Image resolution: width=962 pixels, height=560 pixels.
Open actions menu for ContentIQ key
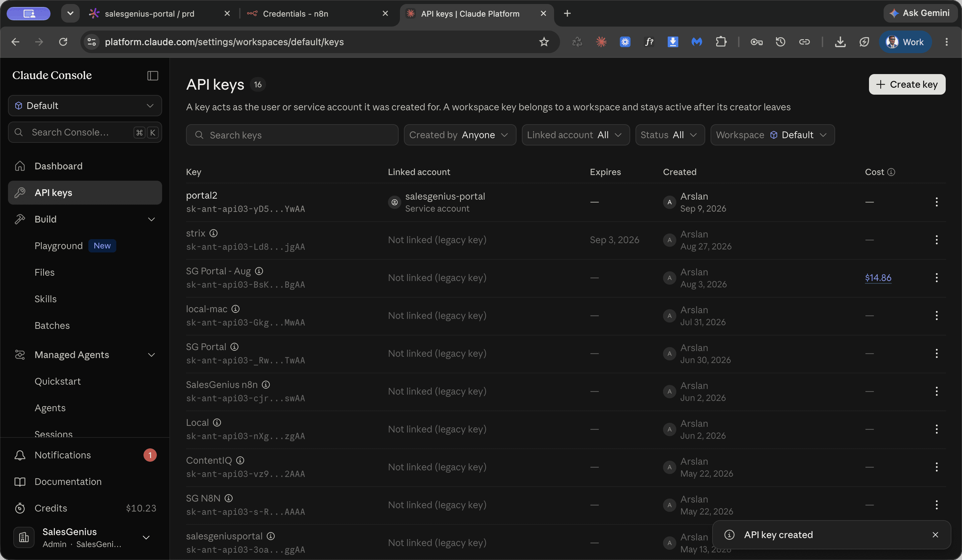(936, 467)
